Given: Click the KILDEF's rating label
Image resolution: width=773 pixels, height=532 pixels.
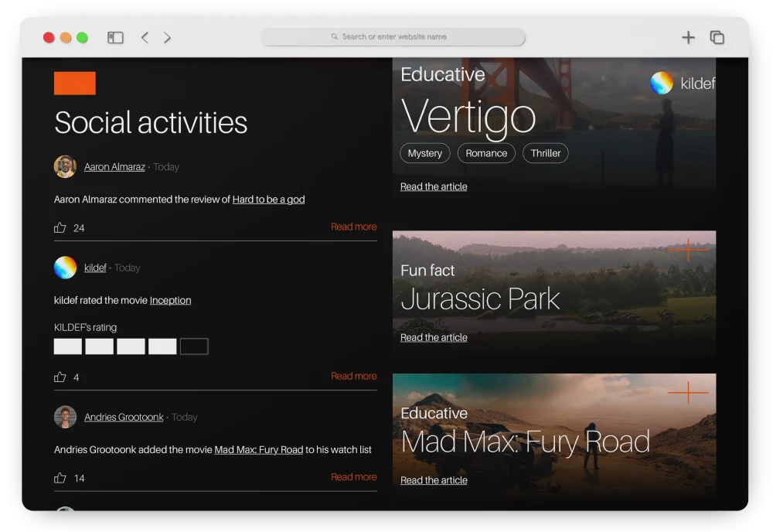Looking at the screenshot, I should (85, 327).
